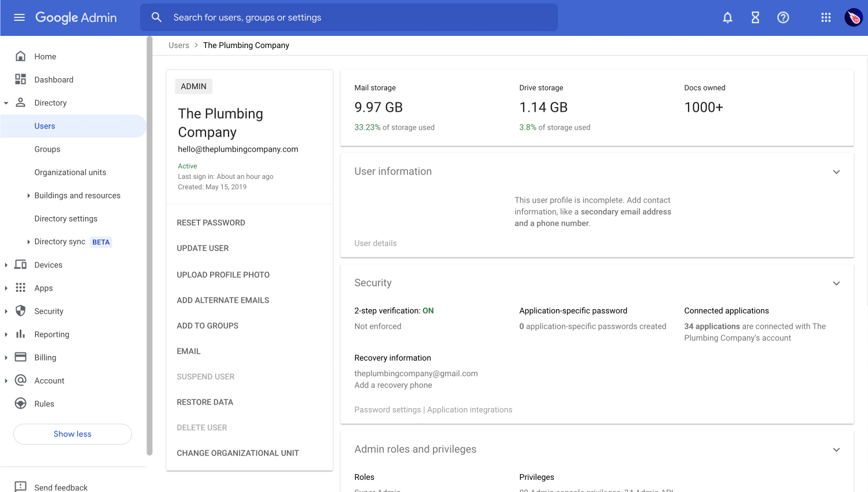Expand Buildings and resources arrow
Viewport: 868px width, 492px height.
tap(28, 196)
